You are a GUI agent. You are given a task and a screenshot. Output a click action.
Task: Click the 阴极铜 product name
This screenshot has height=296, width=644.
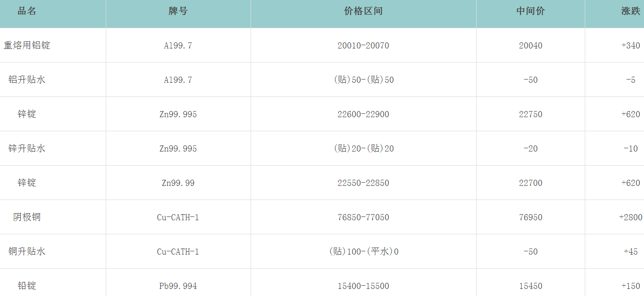pyautogui.click(x=27, y=217)
